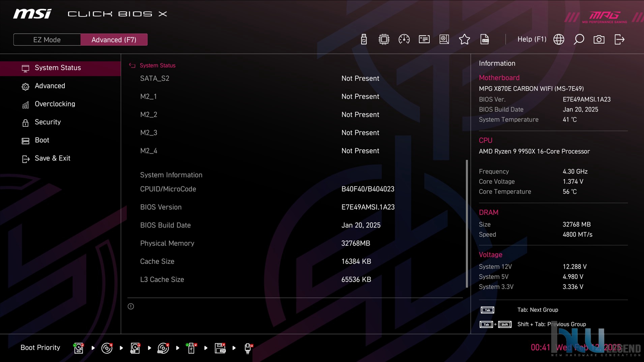
Task: Click BIOS Build Date in the center list
Action: click(166, 225)
